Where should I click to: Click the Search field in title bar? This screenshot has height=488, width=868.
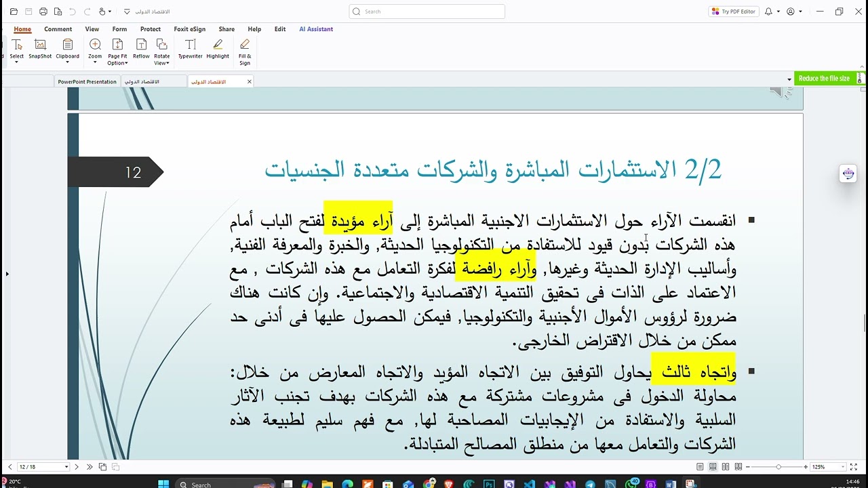[x=427, y=12]
